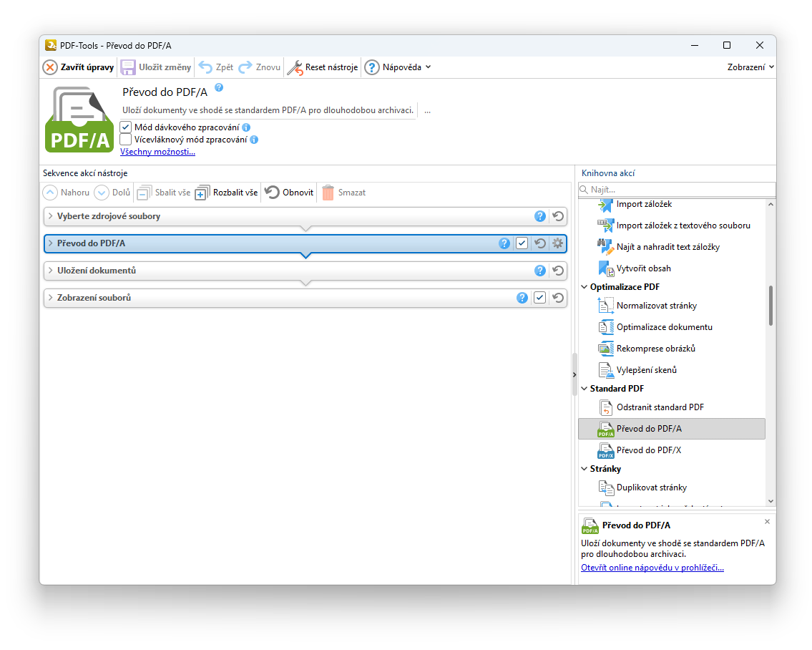Click the Zavřít úpravy close icon
This screenshot has height=650, width=812.
[50, 67]
